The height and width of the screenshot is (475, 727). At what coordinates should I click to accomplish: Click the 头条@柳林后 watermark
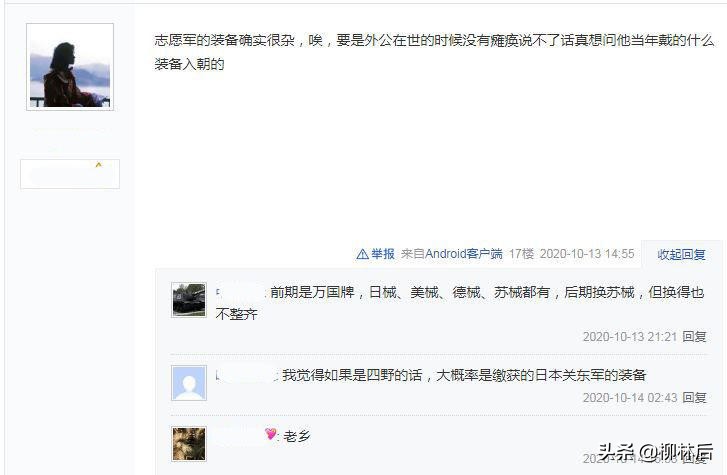point(655,452)
